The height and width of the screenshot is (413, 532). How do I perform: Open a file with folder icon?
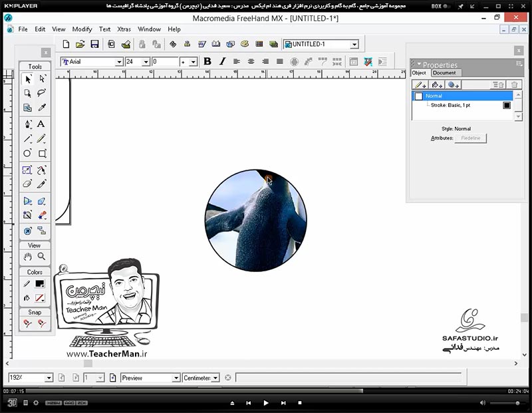[x=80, y=44]
